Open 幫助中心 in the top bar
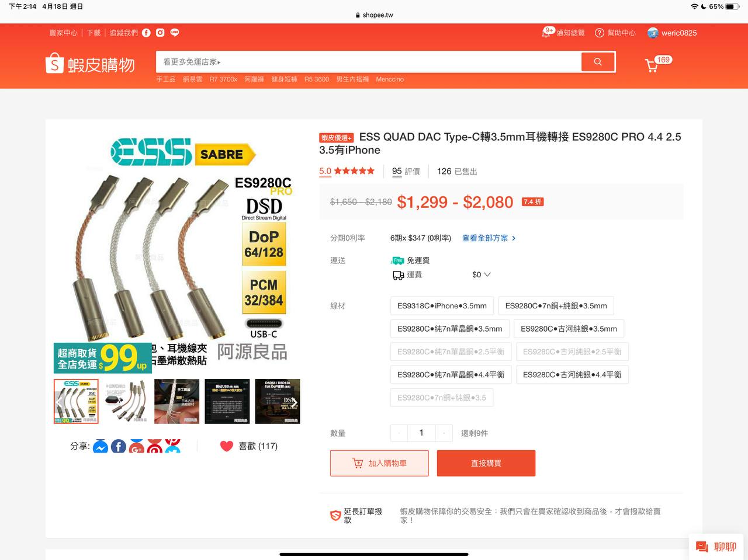The image size is (748, 560). pos(615,33)
